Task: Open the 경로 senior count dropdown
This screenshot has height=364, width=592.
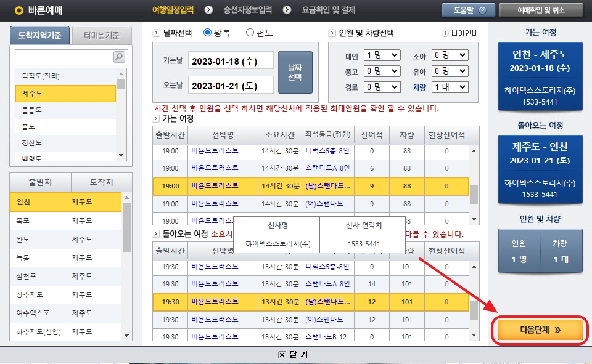Action: [x=382, y=87]
